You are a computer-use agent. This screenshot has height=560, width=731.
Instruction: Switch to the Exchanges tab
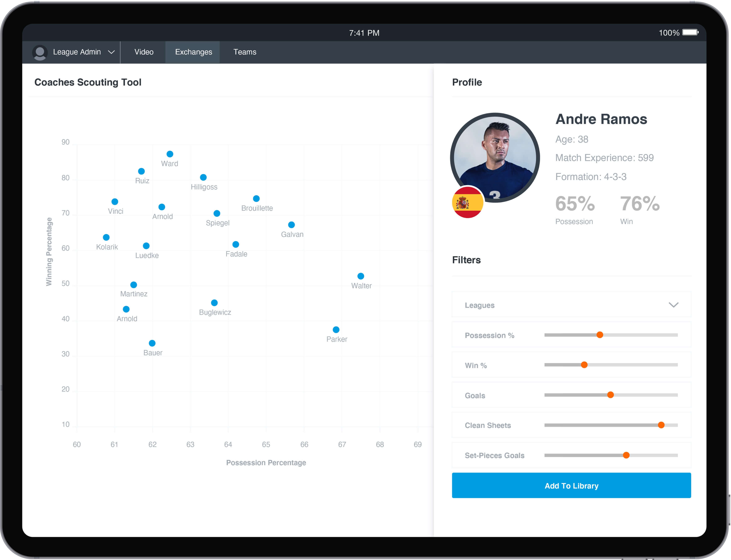193,52
